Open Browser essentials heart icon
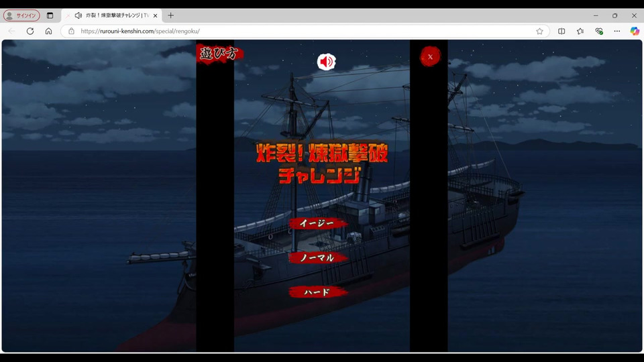 point(599,32)
